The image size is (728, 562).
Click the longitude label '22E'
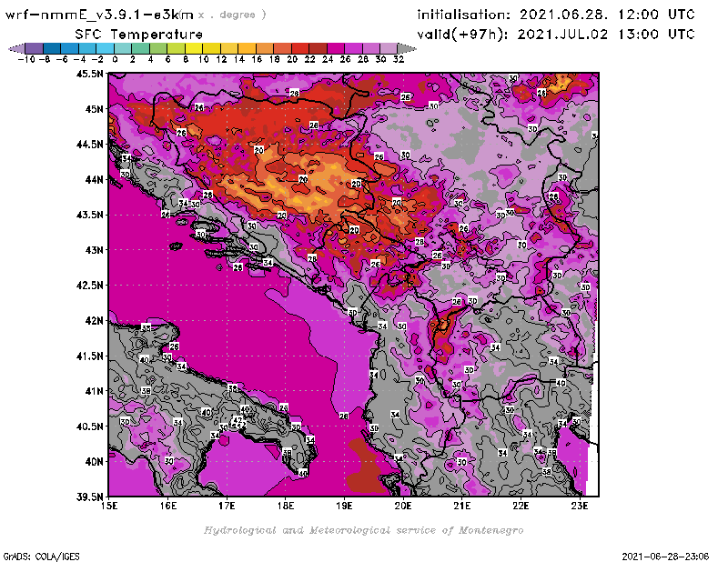click(x=521, y=506)
